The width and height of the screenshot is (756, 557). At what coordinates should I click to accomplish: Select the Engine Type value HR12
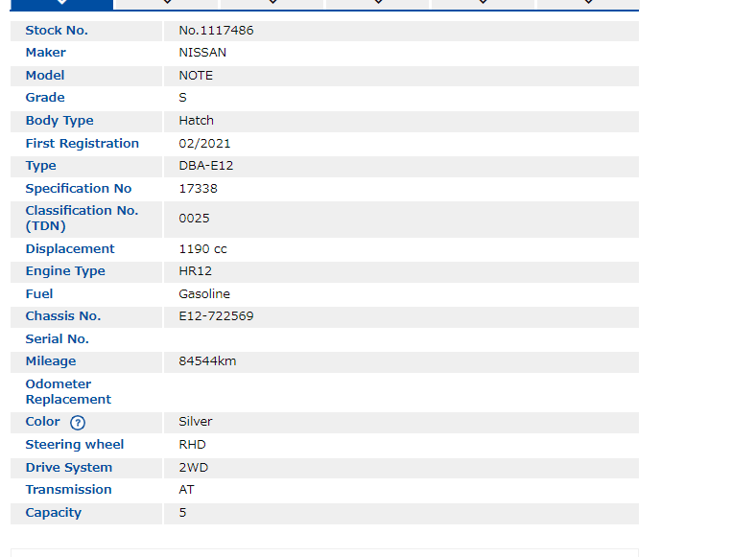(x=195, y=271)
